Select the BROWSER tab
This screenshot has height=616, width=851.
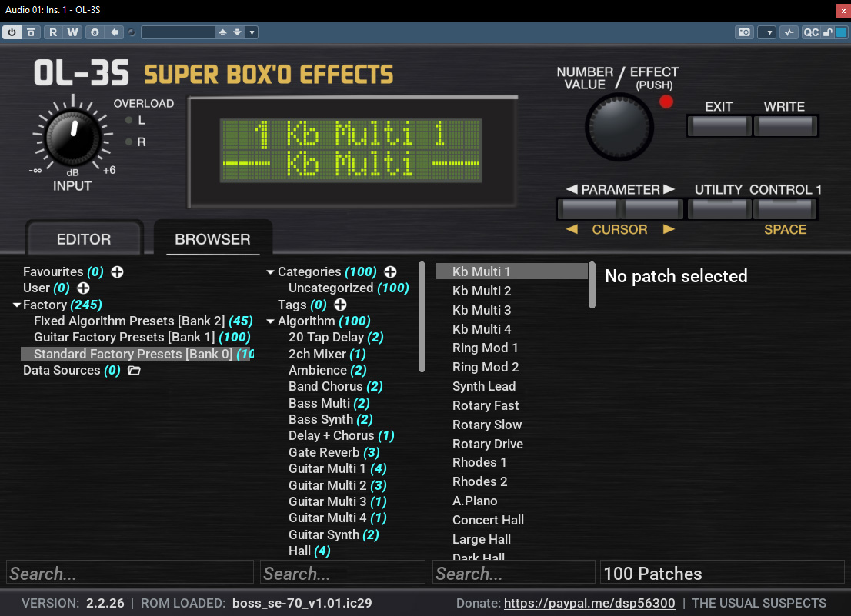[x=212, y=239]
